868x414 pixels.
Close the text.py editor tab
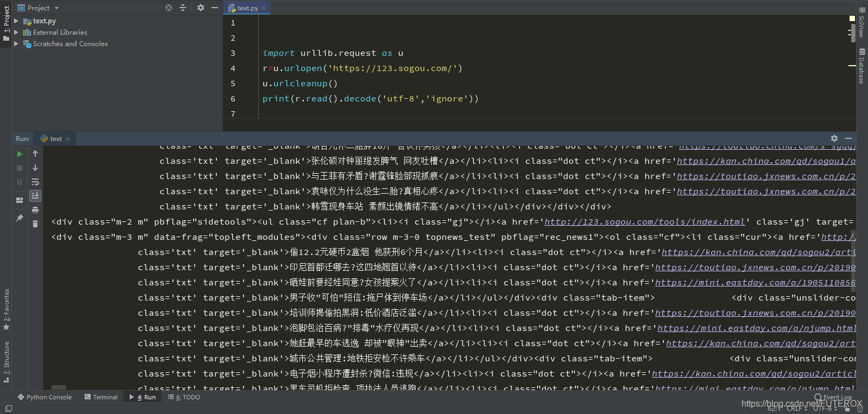264,8
